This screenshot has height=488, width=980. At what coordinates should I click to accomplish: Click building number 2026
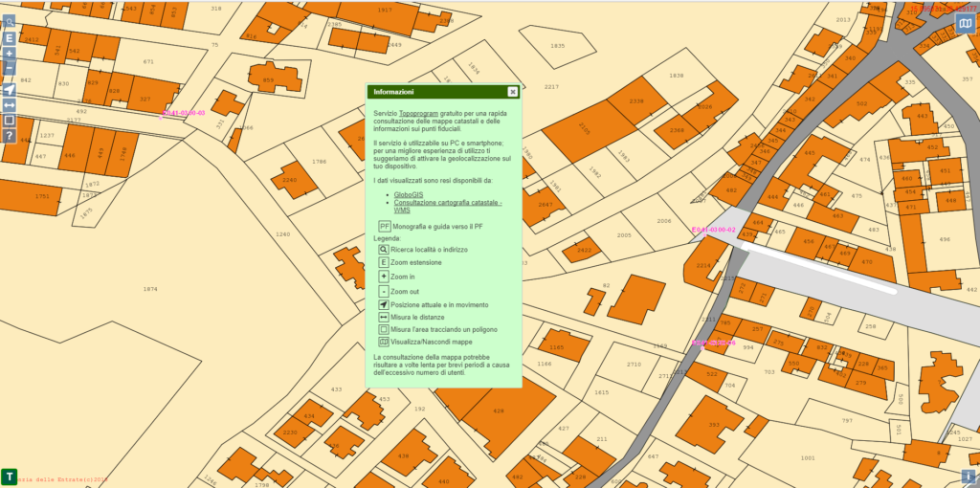point(705,107)
